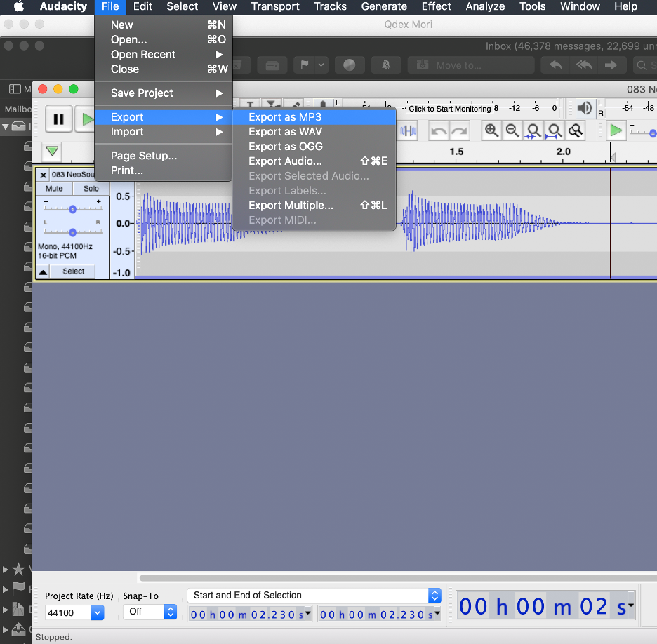Open the Project Rate dropdown
657x644 pixels.
(97, 612)
